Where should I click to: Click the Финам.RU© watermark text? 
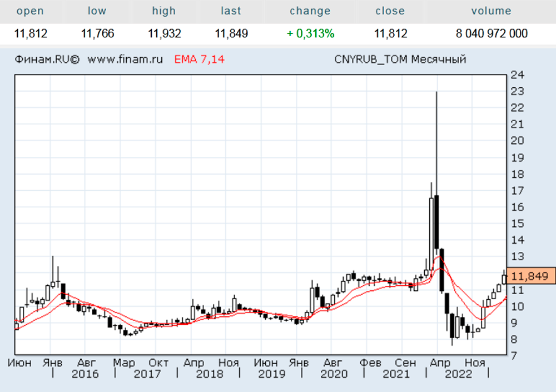point(47,59)
